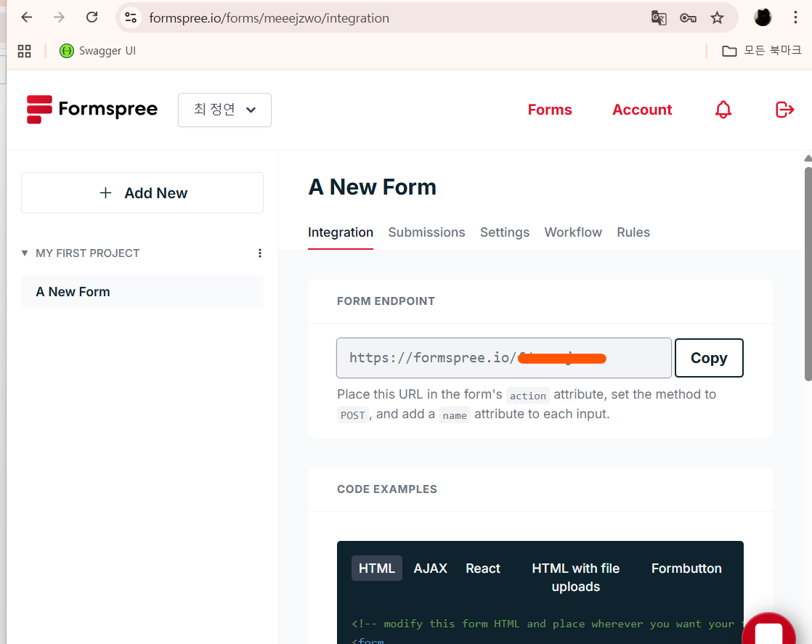The height and width of the screenshot is (644, 812).
Task: Open Swagger UI bookmark
Action: (x=97, y=51)
